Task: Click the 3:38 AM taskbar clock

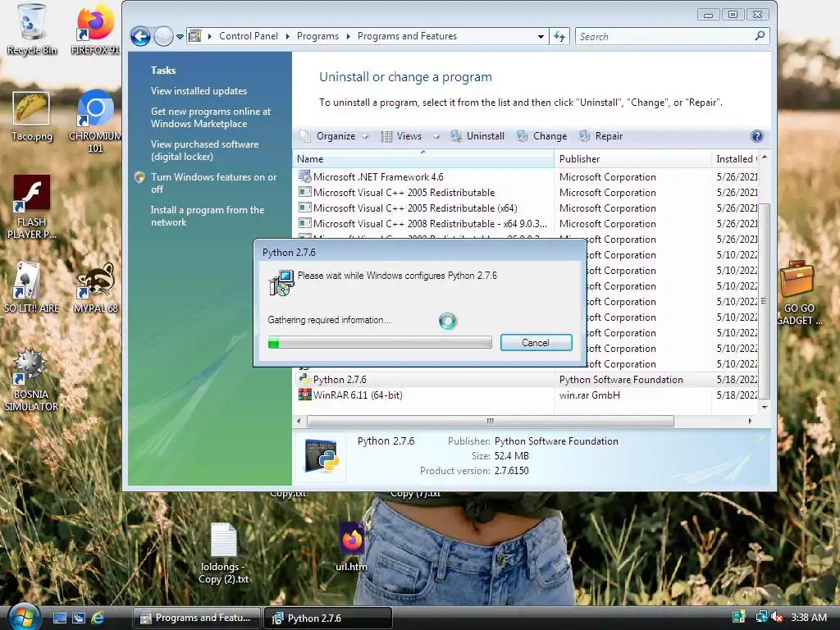Action: tap(808, 617)
